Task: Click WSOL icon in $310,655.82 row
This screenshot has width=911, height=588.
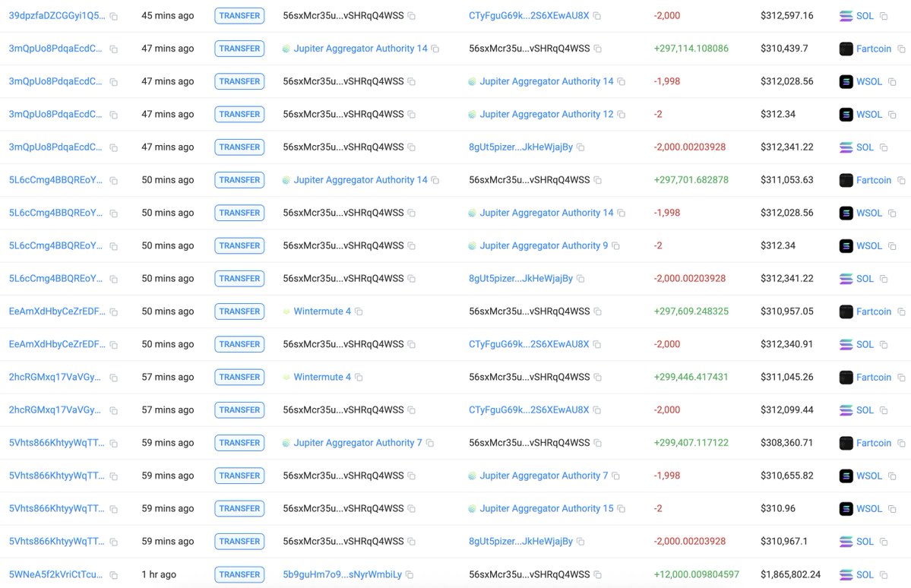Action: [846, 476]
